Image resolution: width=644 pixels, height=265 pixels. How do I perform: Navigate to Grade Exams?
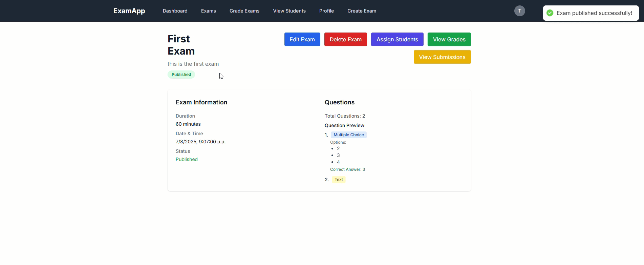pyautogui.click(x=244, y=11)
